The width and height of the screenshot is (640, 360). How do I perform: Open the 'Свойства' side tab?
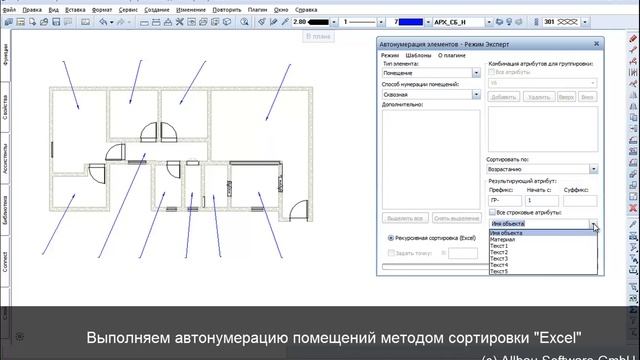pyautogui.click(x=5, y=107)
